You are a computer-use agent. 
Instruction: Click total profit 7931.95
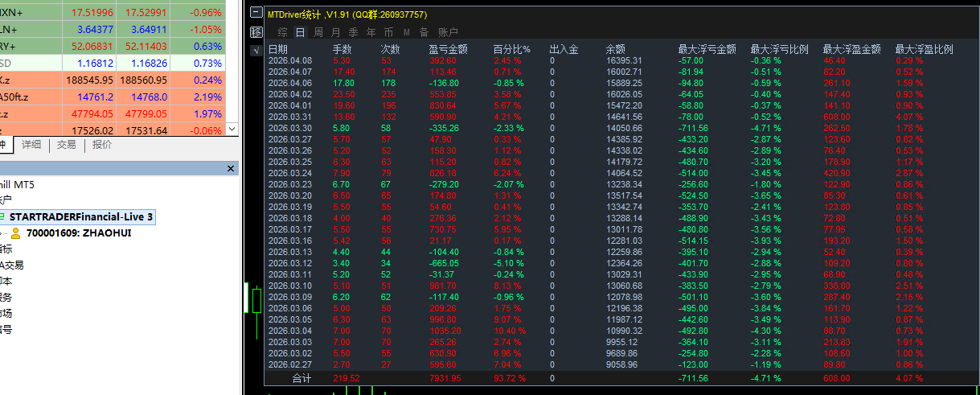coord(445,379)
